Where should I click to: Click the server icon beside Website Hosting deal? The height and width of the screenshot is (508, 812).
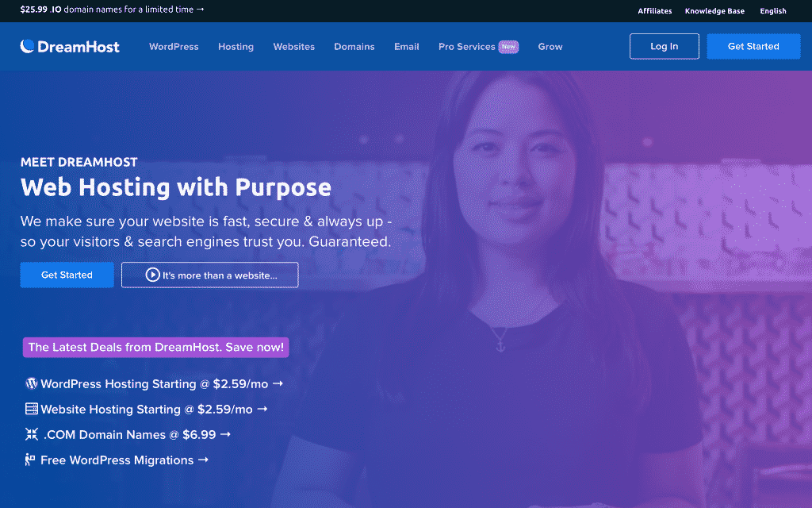(x=32, y=409)
